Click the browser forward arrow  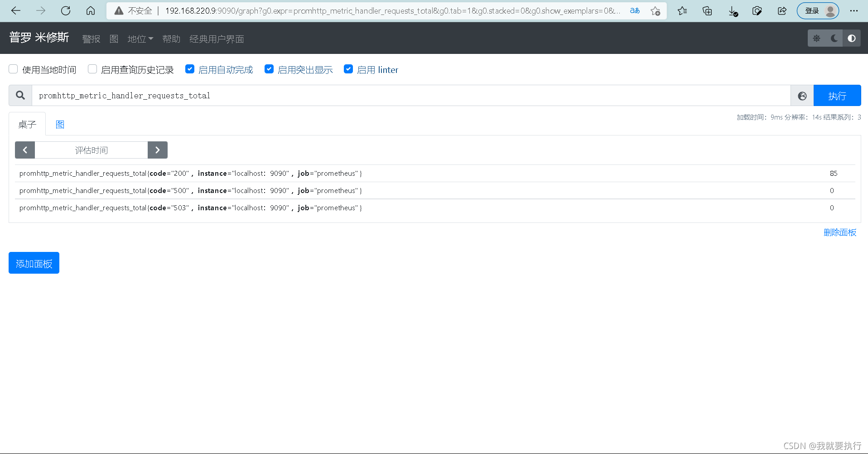41,11
